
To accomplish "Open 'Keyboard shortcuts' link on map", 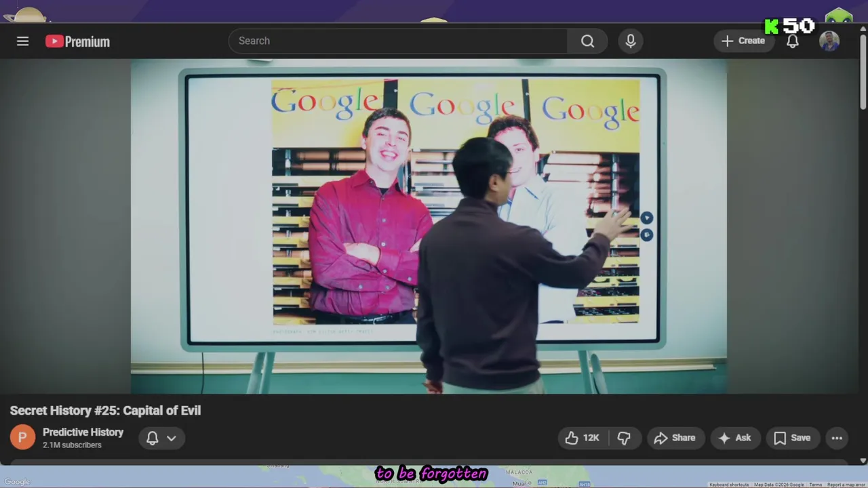I will pos(729,485).
